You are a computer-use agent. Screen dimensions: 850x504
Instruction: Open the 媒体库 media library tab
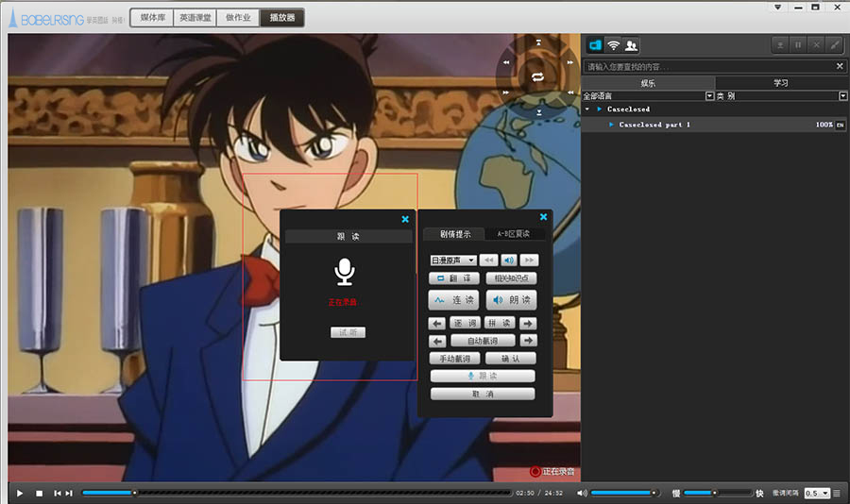pyautogui.click(x=152, y=18)
